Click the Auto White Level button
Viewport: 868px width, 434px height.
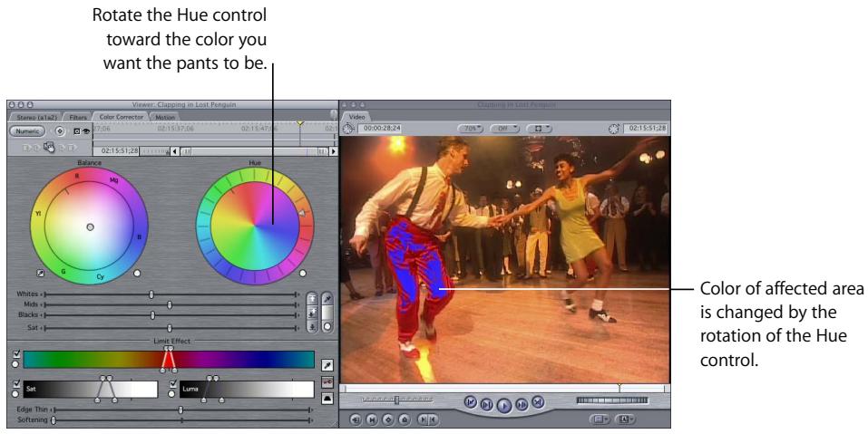312,299
